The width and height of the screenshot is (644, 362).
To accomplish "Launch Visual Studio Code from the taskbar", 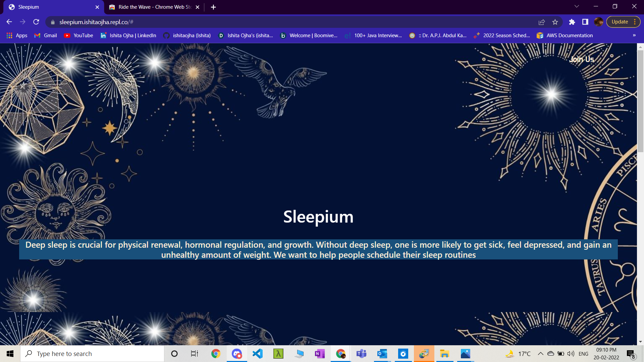I will pyautogui.click(x=257, y=354).
